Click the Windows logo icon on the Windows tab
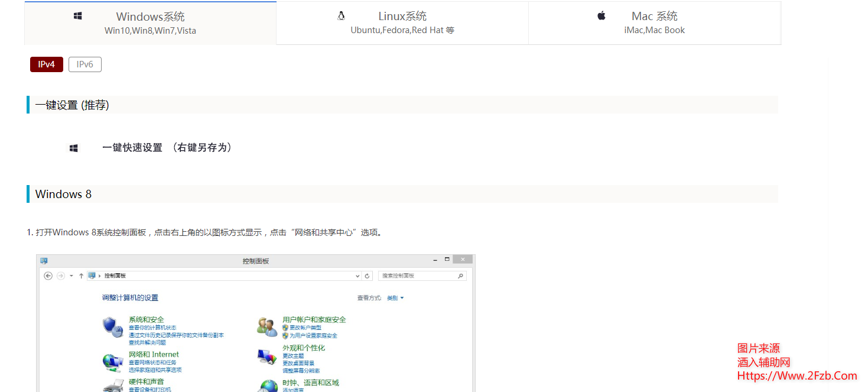The height and width of the screenshot is (392, 868). pyautogui.click(x=77, y=16)
